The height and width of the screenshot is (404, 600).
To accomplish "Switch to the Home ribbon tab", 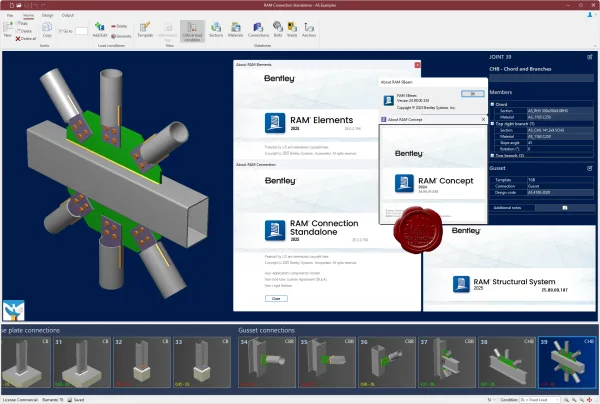I will 28,15.
